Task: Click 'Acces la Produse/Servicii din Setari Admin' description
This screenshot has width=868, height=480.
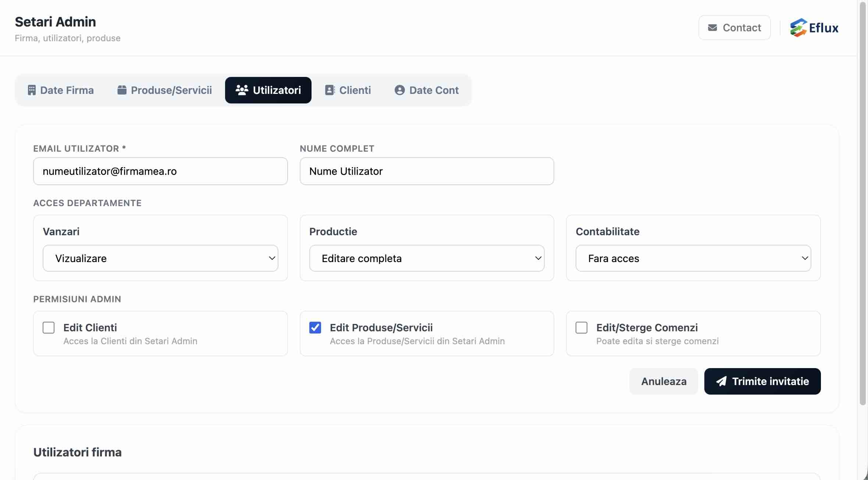Action: point(417,341)
